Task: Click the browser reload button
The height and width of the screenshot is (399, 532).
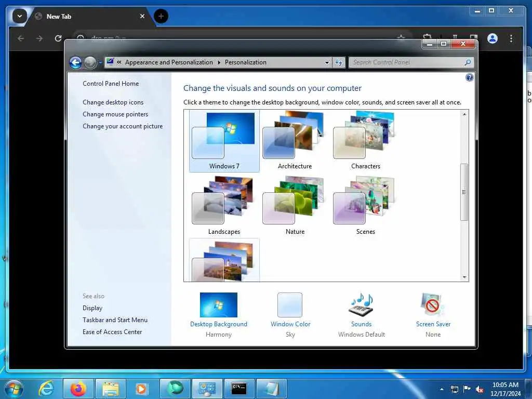Action: click(58, 38)
